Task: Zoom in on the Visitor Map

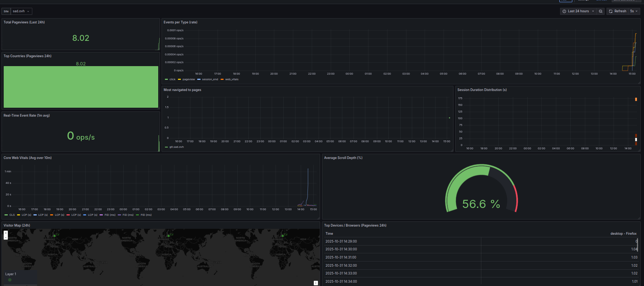Action: click(6, 233)
